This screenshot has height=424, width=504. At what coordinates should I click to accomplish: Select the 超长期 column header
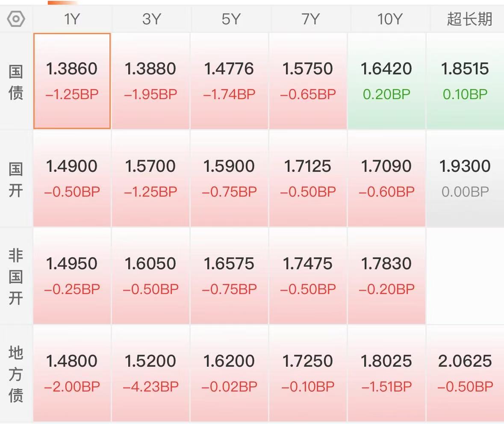coord(469,19)
